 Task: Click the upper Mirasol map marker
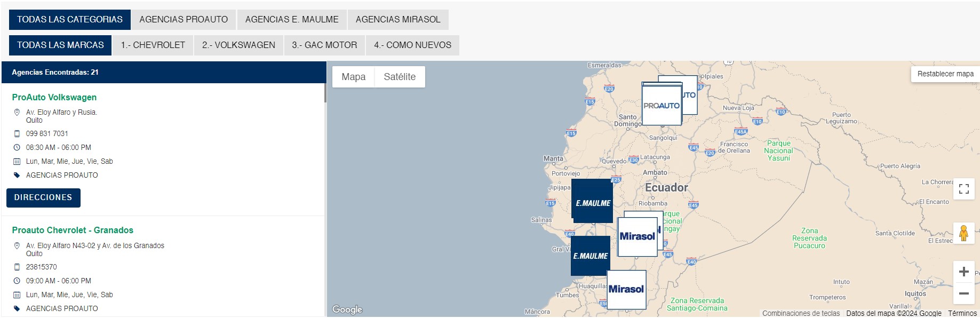click(x=638, y=236)
